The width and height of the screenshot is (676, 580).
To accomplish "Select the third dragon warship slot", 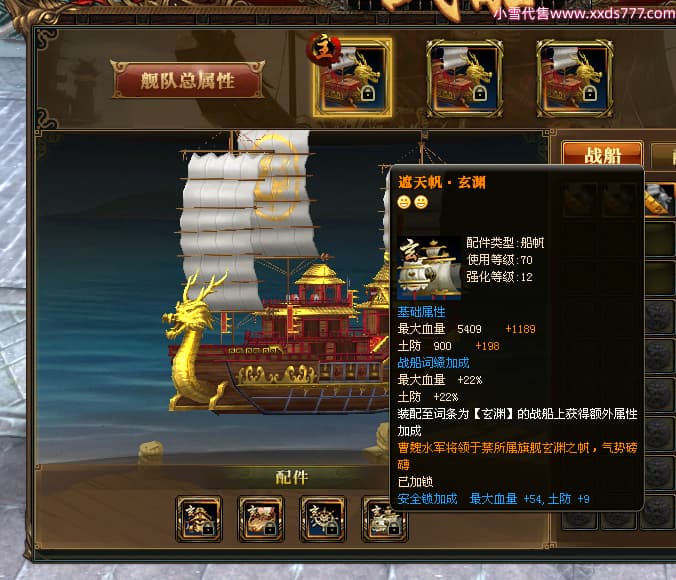I will 575,78.
